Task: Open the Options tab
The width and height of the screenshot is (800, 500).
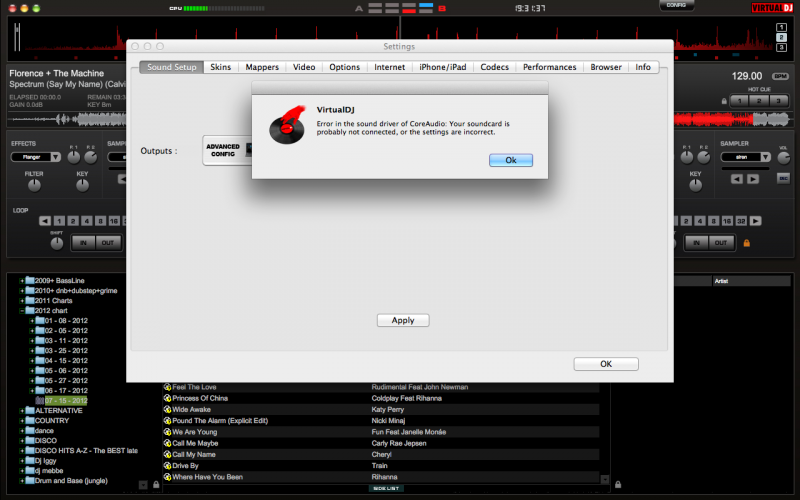Action: pos(344,67)
